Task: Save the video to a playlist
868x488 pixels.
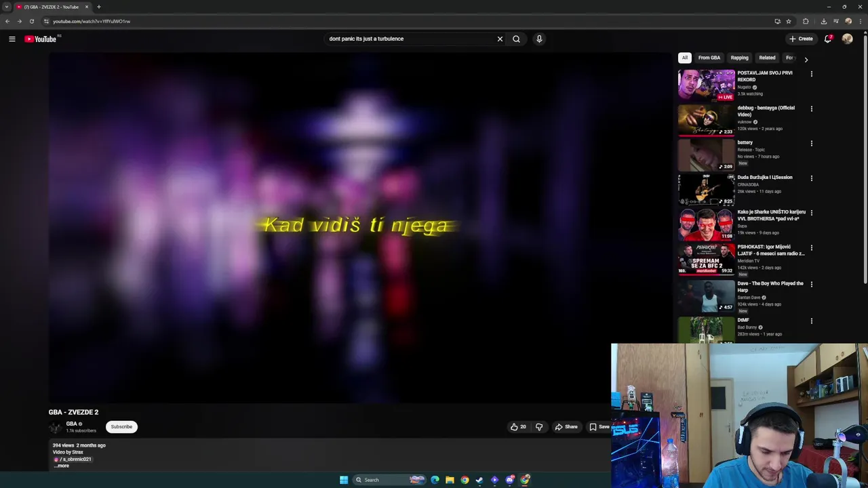Action: (x=599, y=427)
